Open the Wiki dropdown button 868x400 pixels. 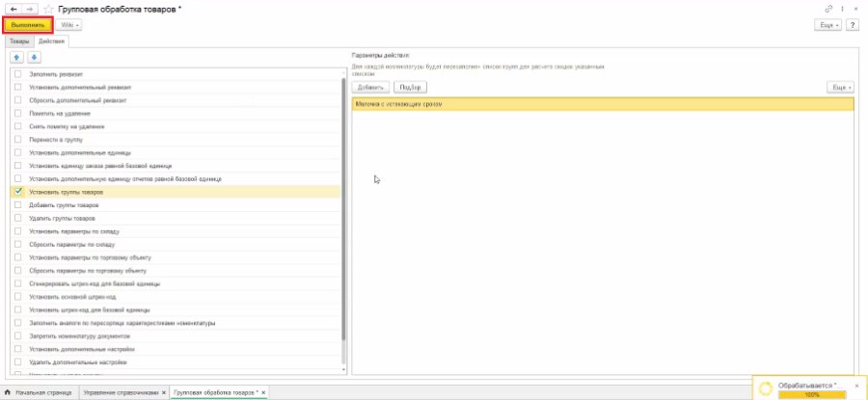click(69, 25)
